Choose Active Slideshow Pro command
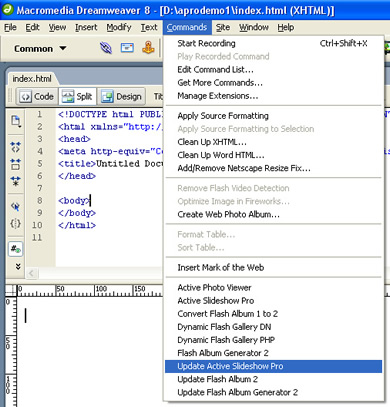The image size is (390, 407). [x=273, y=301]
